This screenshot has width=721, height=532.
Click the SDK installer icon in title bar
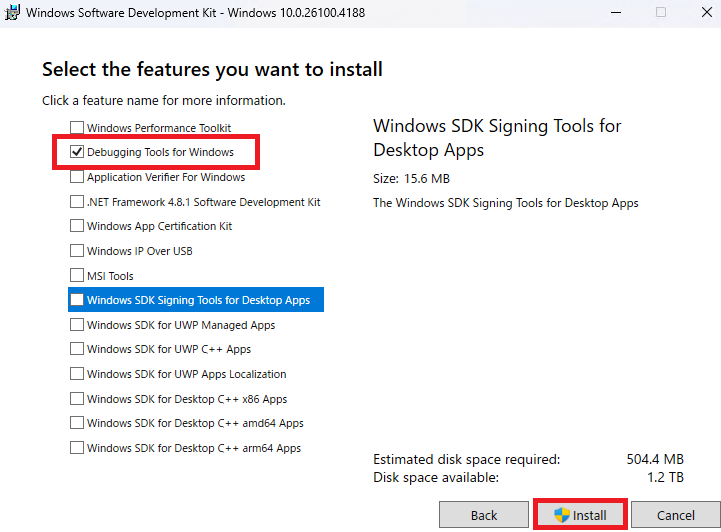point(11,12)
